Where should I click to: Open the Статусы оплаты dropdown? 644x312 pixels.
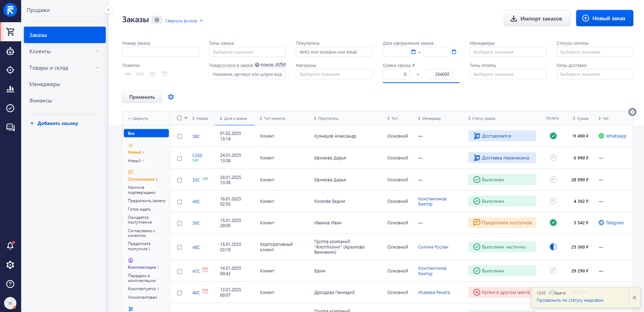(595, 52)
